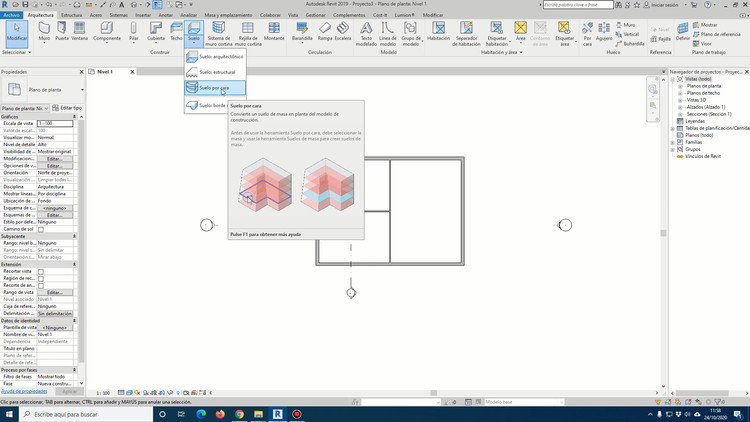The image size is (750, 422).
Task: Open Plano de planta: Nivel filter dropdown
Action: pyautogui.click(x=25, y=108)
